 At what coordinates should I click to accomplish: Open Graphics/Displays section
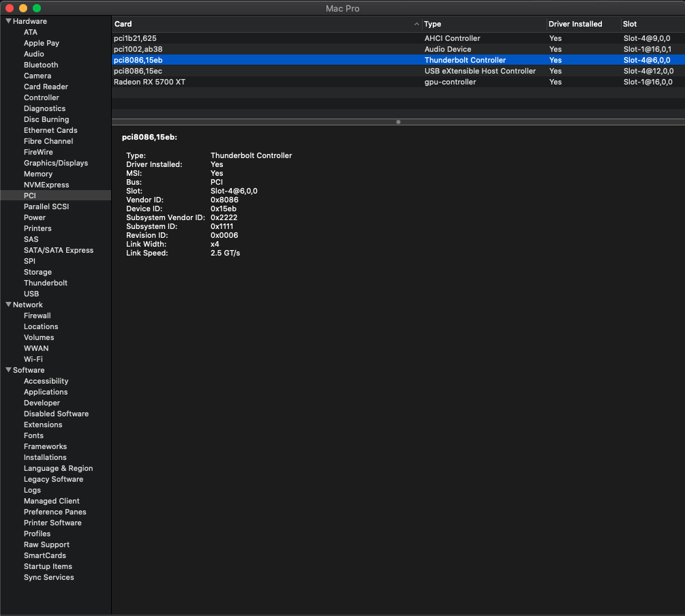coord(56,163)
